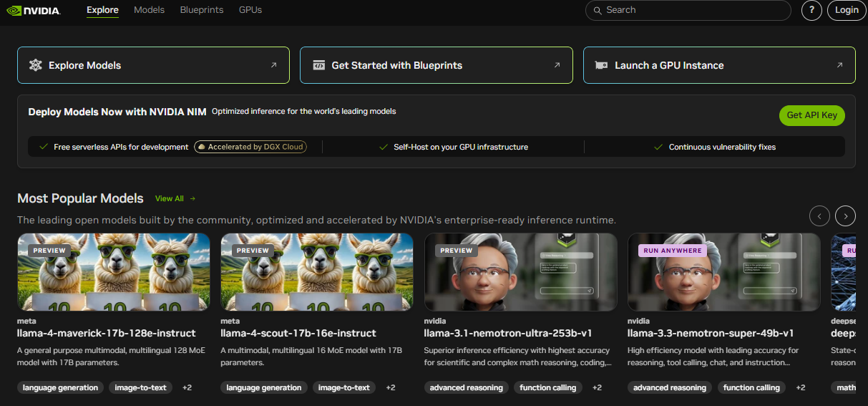Click PREVIEW badge on llama-4-scout card
The height and width of the screenshot is (406, 868).
(253, 251)
